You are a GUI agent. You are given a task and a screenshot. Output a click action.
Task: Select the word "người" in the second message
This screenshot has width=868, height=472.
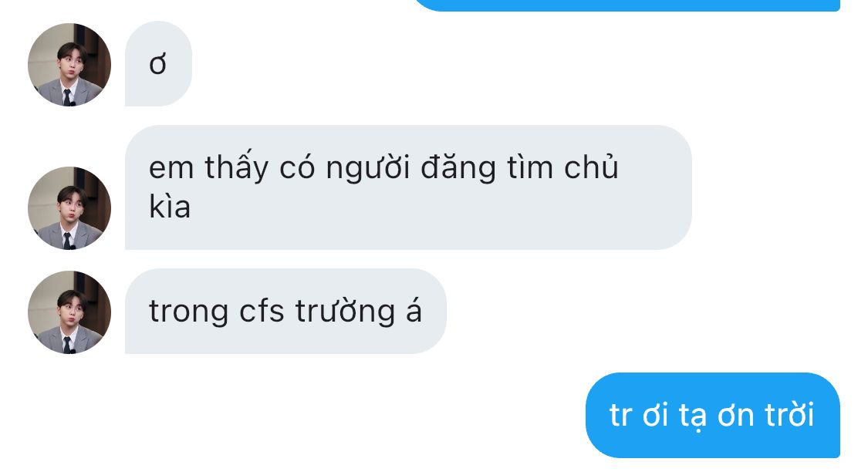368,169
